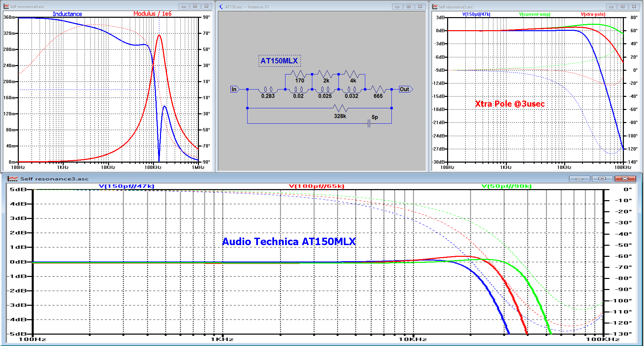Click the 360m axis label in inductance plot
Viewport: 644px width, 346px height.
click(9, 17)
